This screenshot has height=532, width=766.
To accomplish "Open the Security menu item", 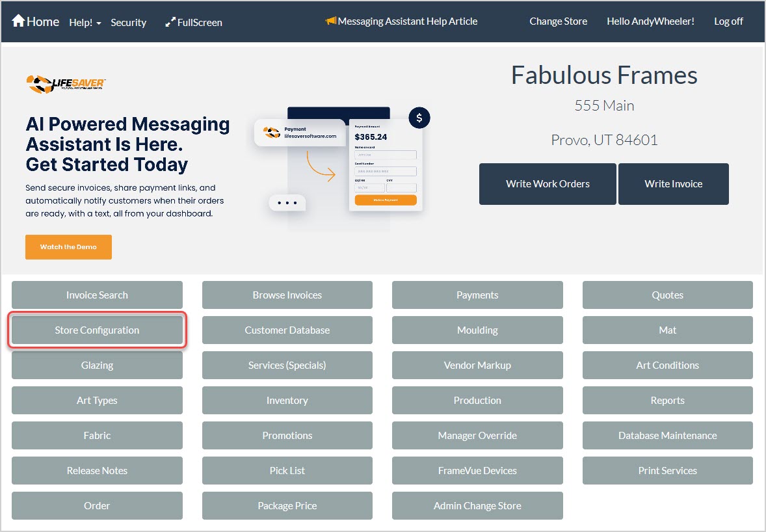I will click(128, 22).
